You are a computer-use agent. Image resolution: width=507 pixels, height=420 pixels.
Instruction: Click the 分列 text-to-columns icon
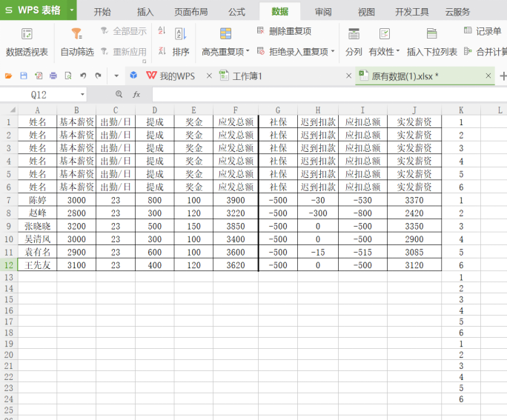354,35
